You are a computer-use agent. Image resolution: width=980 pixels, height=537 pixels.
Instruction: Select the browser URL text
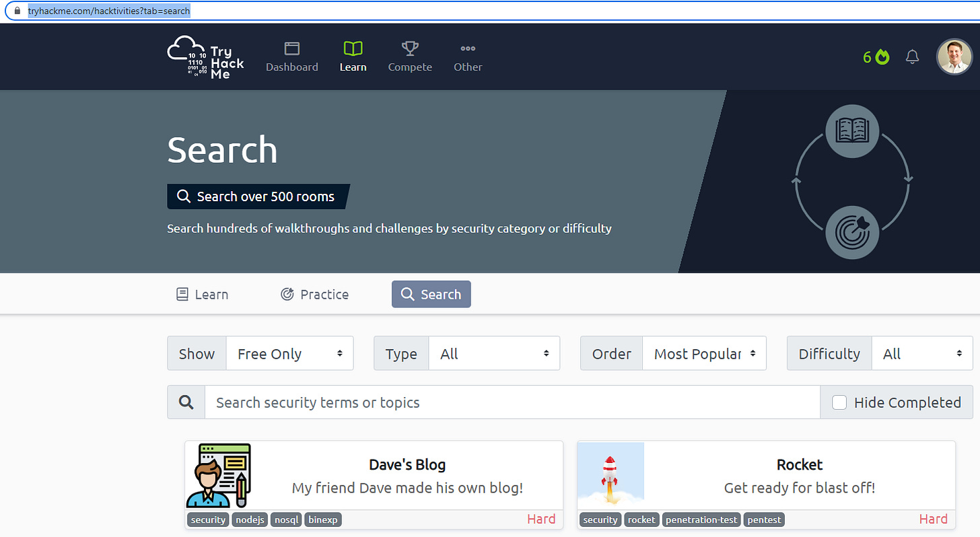pos(109,11)
